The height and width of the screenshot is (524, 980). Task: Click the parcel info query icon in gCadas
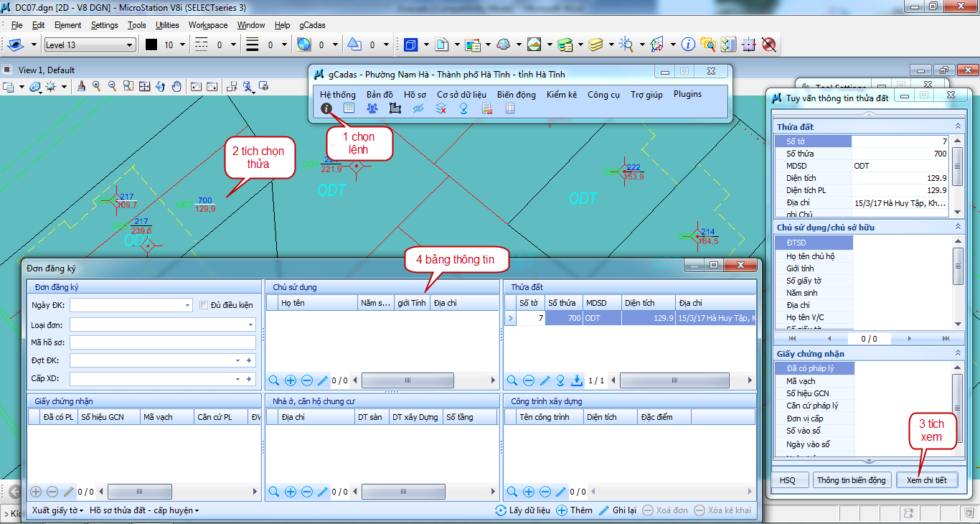(326, 108)
